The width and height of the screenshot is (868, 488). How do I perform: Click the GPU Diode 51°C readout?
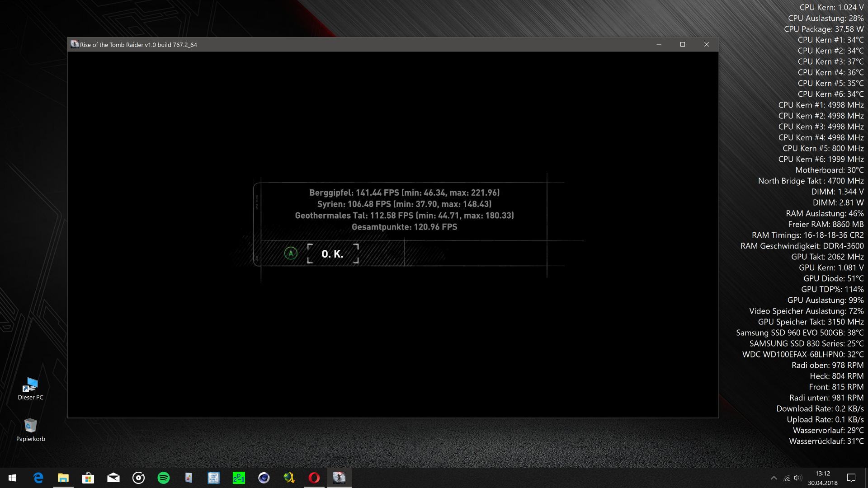[833, 278]
